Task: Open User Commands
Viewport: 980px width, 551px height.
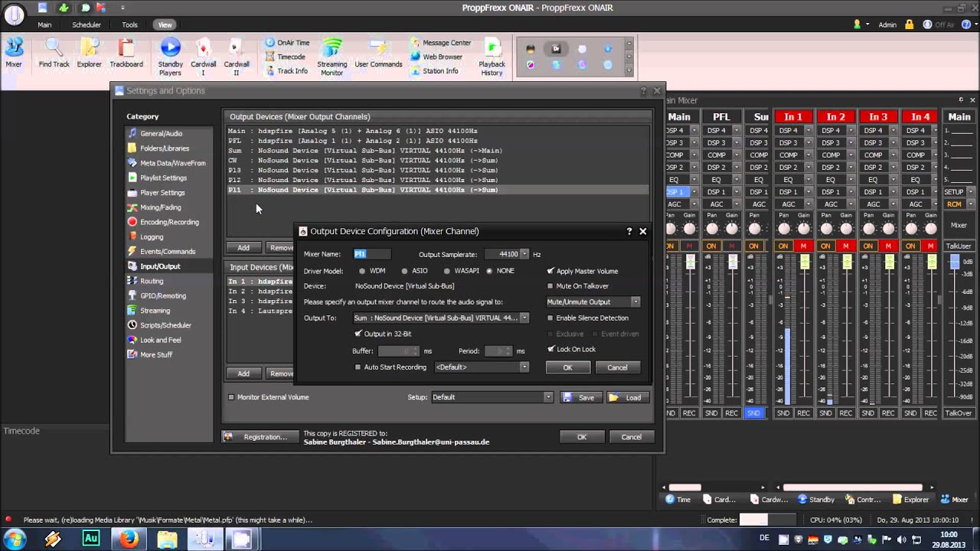Action: click(x=378, y=54)
